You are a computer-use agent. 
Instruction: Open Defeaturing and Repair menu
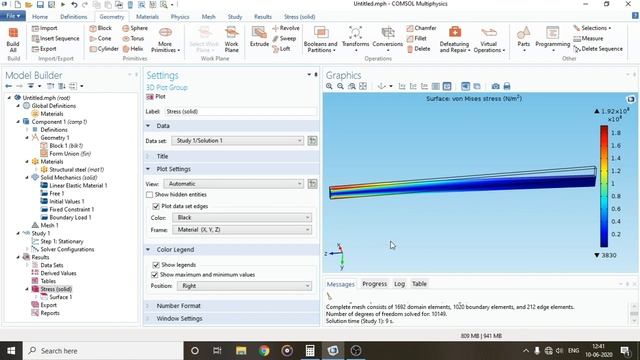(x=455, y=40)
